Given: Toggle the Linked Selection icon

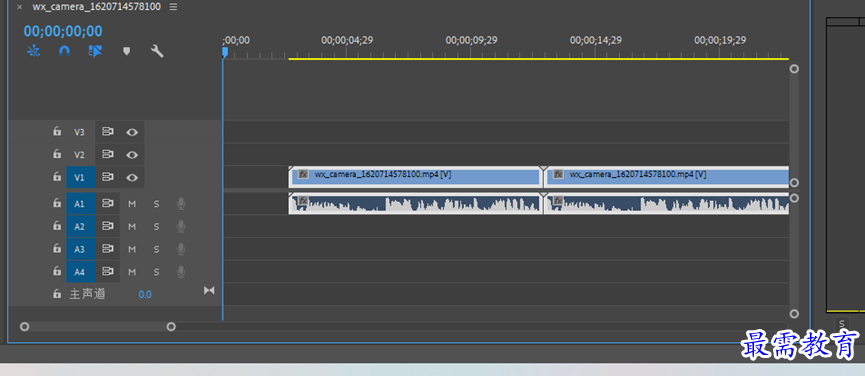Looking at the screenshot, I should pyautogui.click(x=95, y=51).
